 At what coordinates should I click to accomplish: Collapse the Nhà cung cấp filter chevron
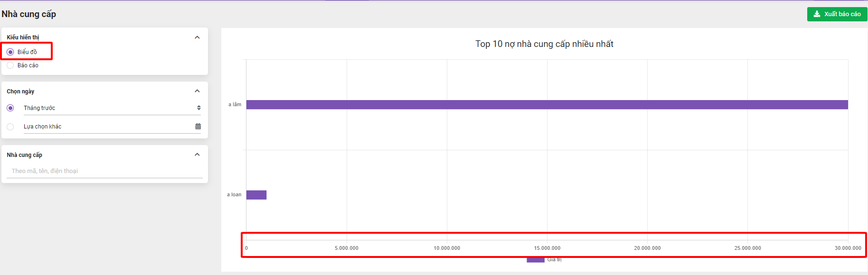pos(197,155)
